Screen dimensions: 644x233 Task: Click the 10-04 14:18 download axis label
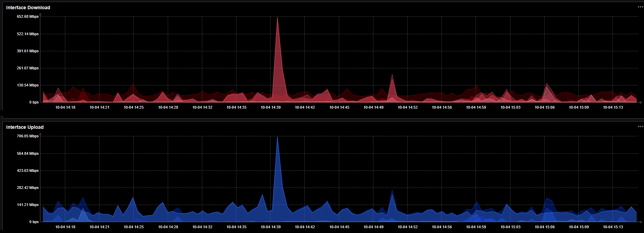point(65,107)
